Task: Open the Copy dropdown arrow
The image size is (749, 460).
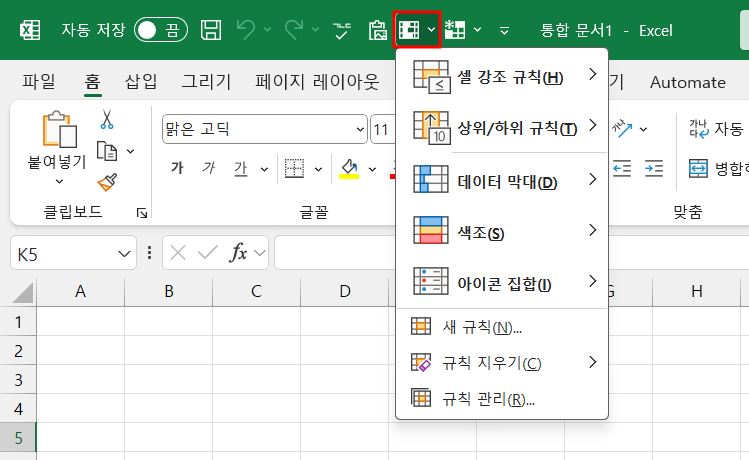Action: pyautogui.click(x=130, y=151)
